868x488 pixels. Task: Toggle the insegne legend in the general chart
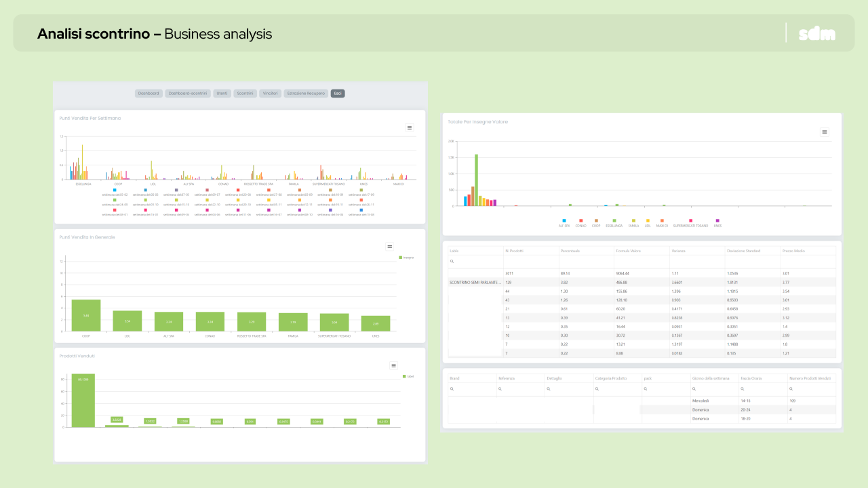point(407,258)
